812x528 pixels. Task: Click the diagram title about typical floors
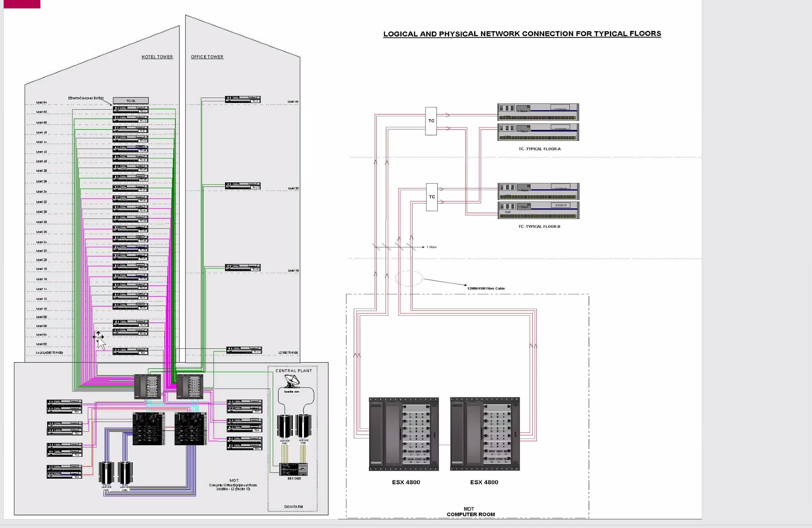coord(522,34)
